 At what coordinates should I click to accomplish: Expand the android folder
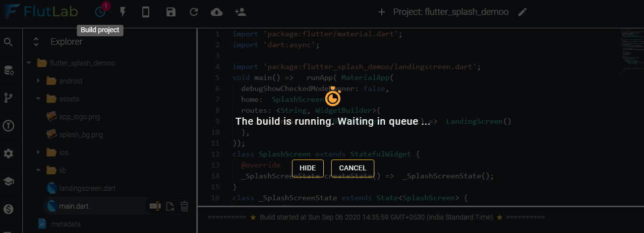tap(38, 81)
